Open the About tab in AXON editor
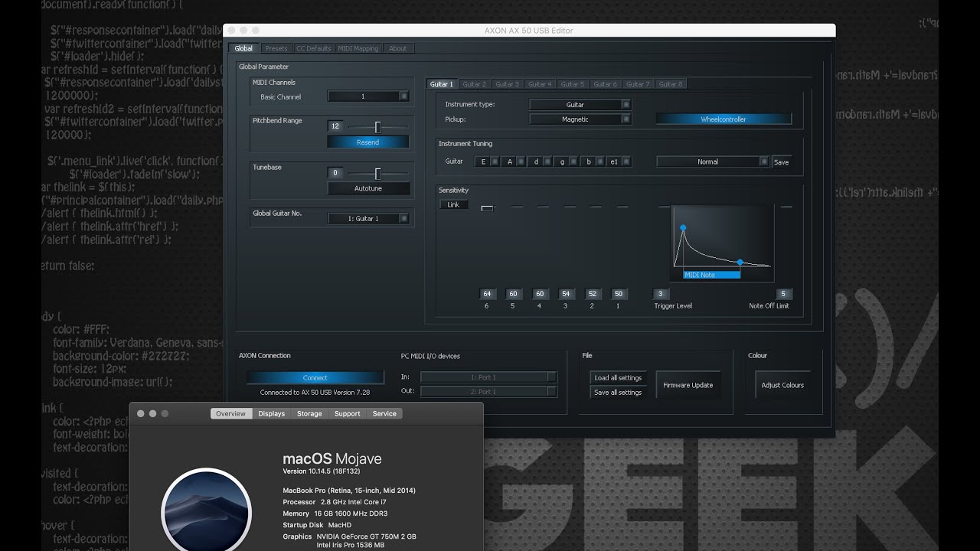The image size is (980, 551). pos(398,48)
